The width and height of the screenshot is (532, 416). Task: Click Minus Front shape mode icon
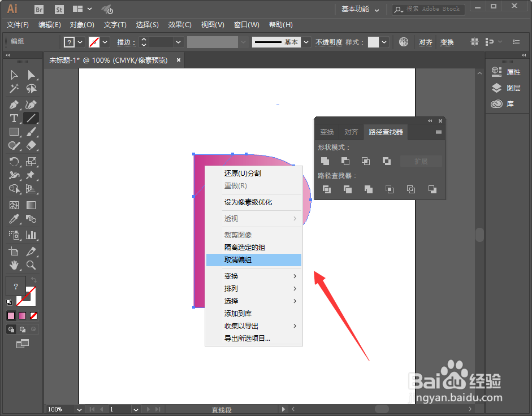coord(345,161)
